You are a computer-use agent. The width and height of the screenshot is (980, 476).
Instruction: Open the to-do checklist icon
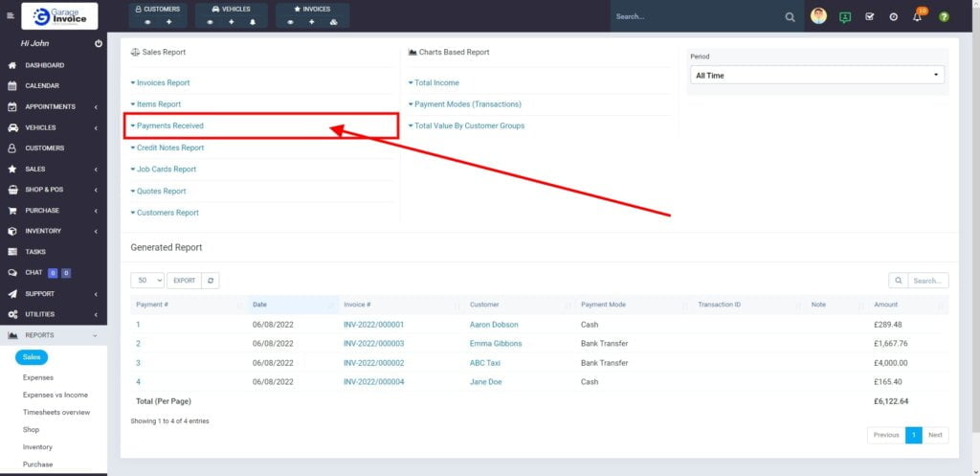point(869,17)
